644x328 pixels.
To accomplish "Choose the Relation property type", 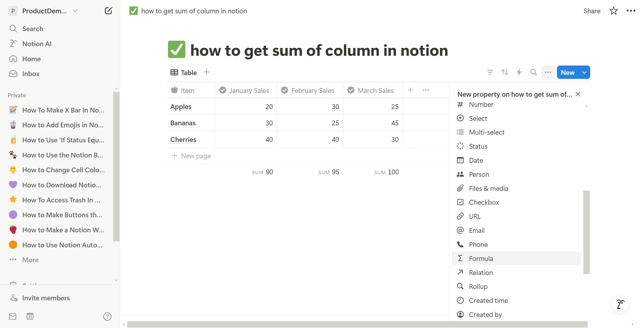I will (516, 272).
